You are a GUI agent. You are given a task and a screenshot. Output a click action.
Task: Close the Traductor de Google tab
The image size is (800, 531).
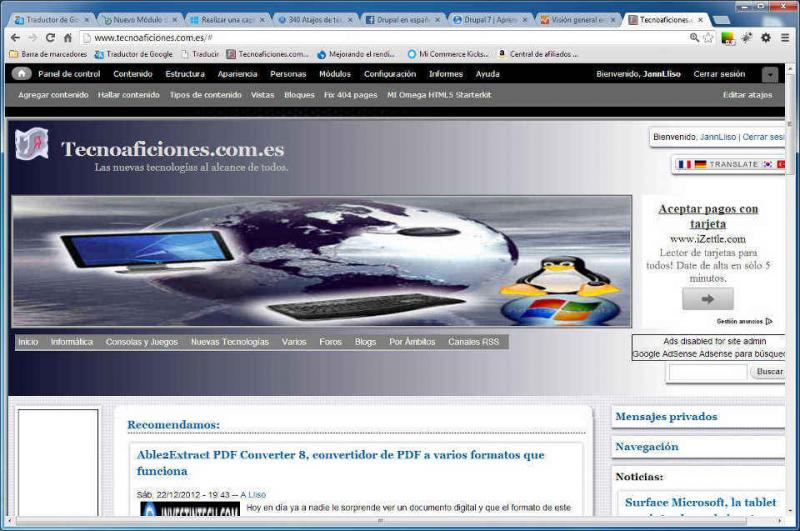(87, 20)
